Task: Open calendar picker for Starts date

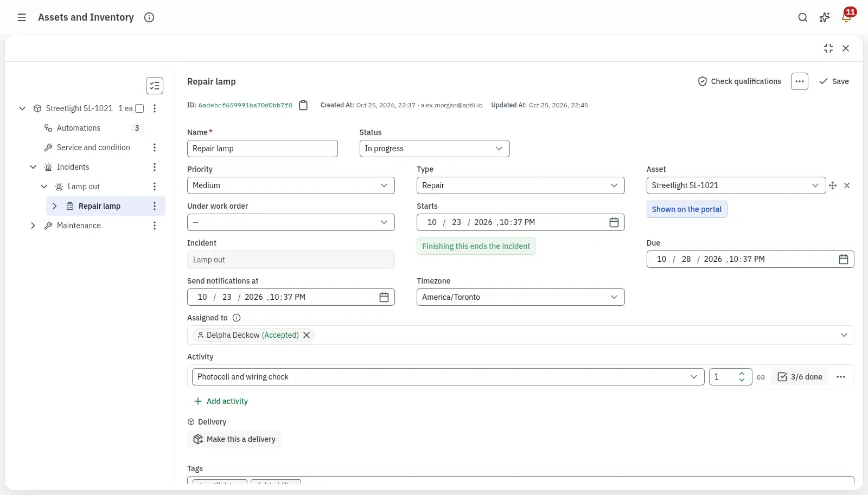Action: coord(614,222)
